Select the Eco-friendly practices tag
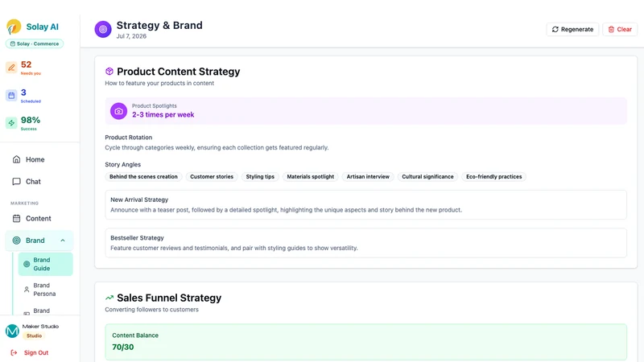The image size is (644, 362). pyautogui.click(x=493, y=176)
